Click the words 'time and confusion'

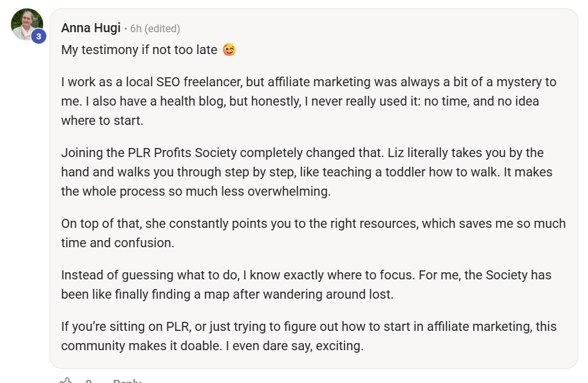[117, 243]
